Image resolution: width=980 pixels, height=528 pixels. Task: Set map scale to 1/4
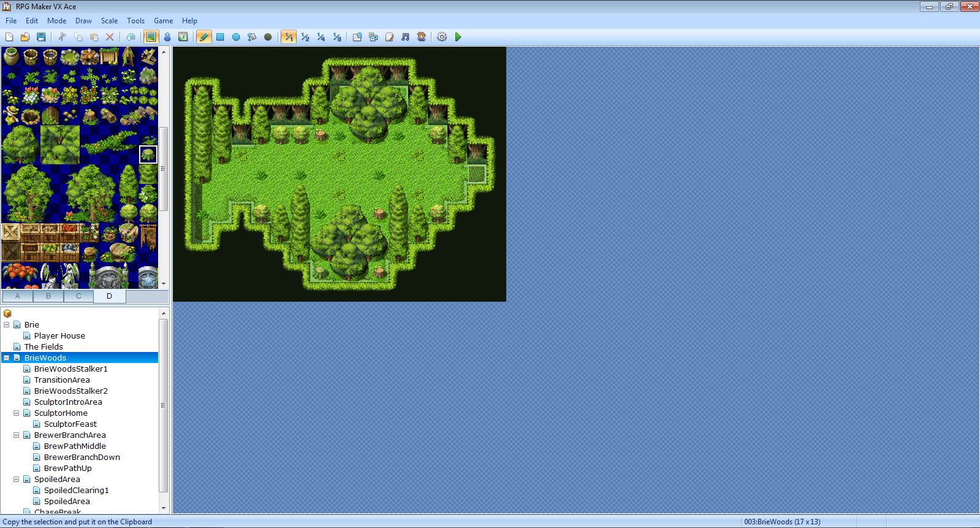tap(321, 37)
